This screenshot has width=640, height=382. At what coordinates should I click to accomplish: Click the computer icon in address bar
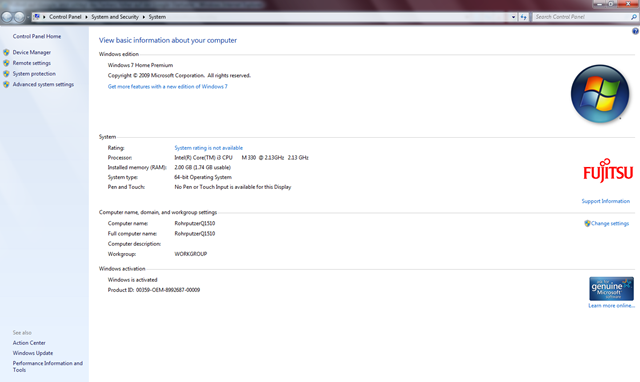point(37,17)
